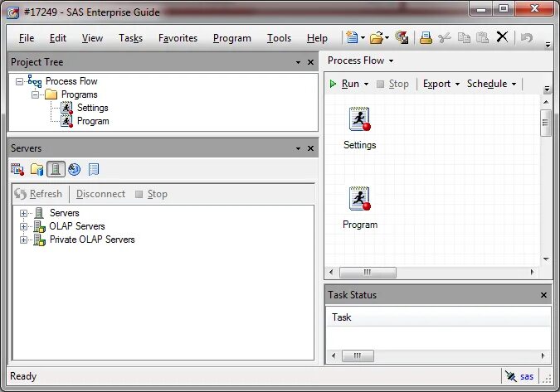Collapse the Programs folder node

coord(35,95)
